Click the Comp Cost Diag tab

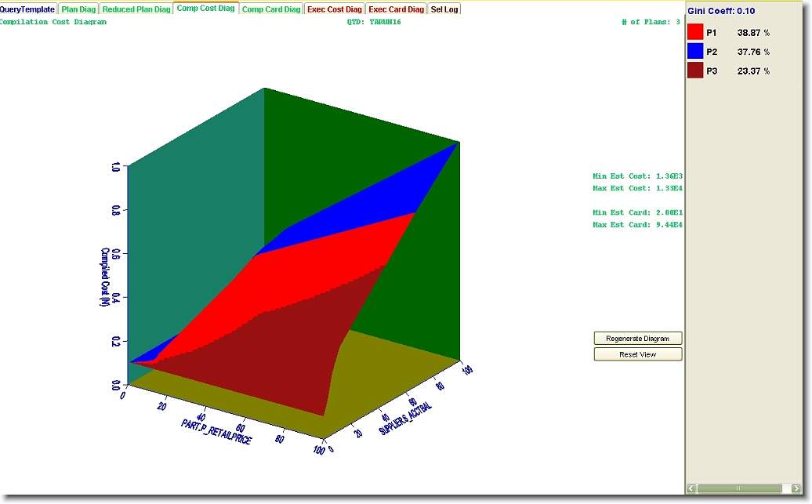pyautogui.click(x=206, y=9)
